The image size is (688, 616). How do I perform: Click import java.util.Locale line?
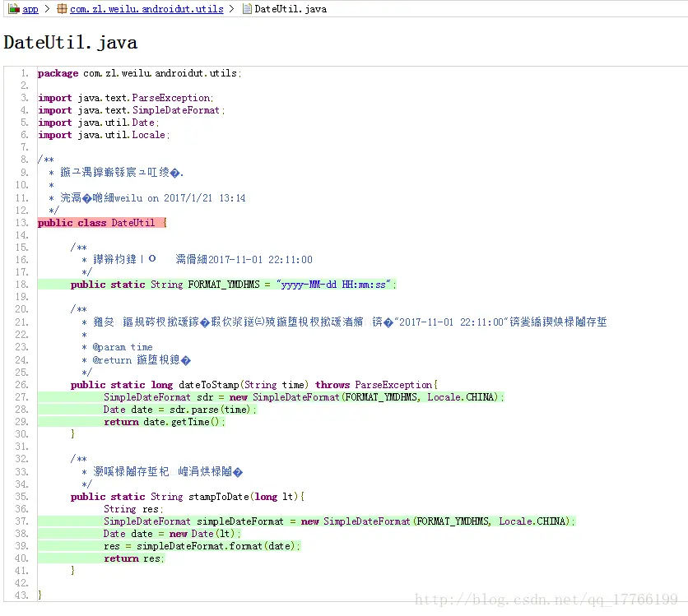(104, 135)
